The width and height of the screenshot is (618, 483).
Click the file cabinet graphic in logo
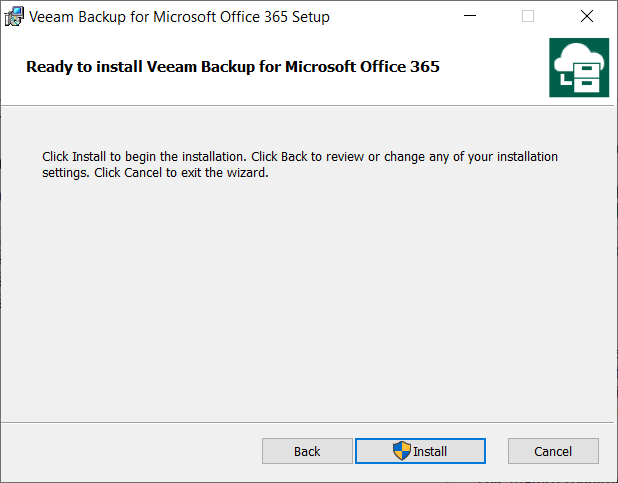coord(584,79)
